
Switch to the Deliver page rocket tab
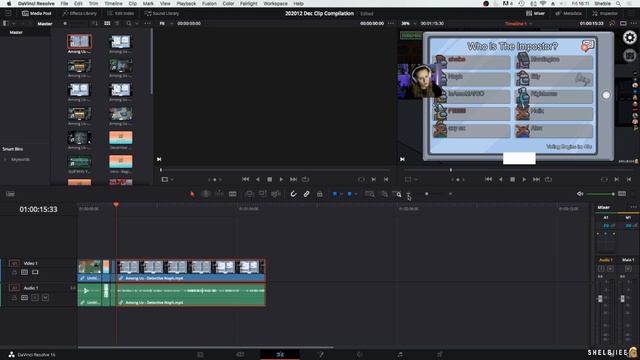(440, 354)
